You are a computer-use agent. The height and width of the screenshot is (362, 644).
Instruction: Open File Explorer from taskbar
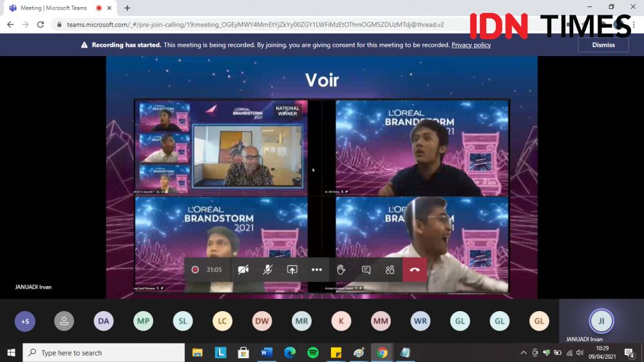click(198, 352)
